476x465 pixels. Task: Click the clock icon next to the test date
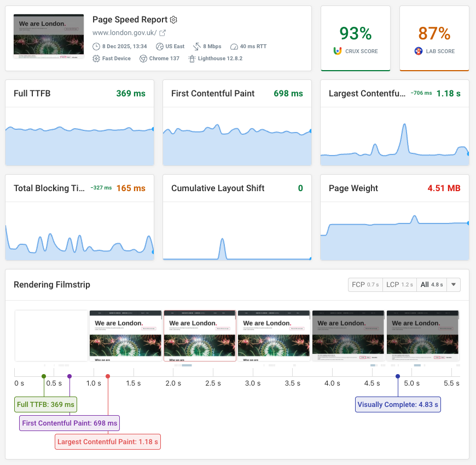(96, 46)
